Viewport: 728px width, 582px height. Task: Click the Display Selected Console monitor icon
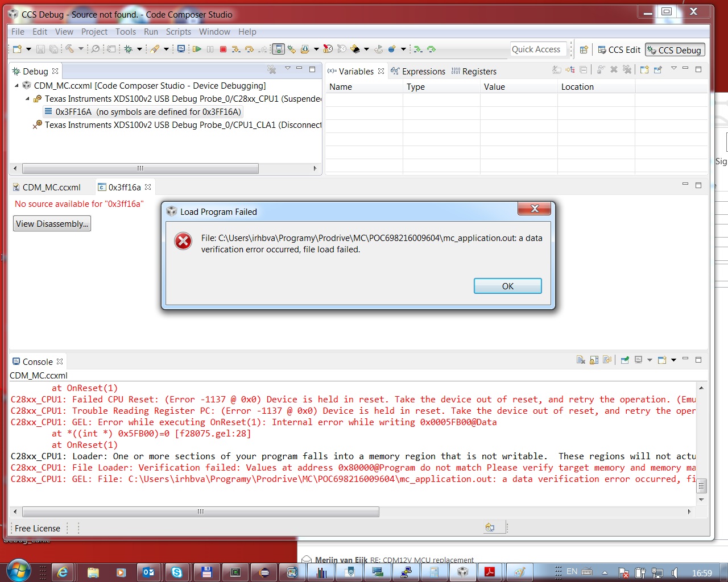(x=639, y=360)
